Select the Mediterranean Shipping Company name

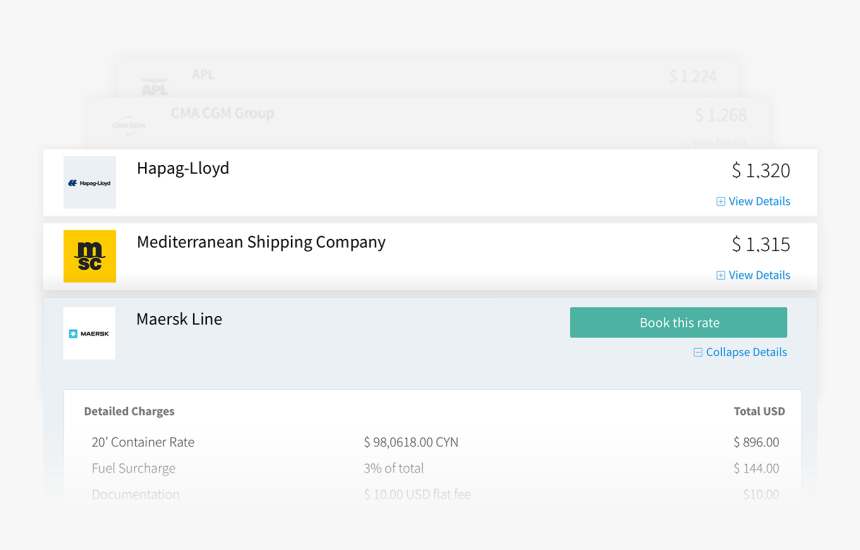pyautogui.click(x=260, y=243)
